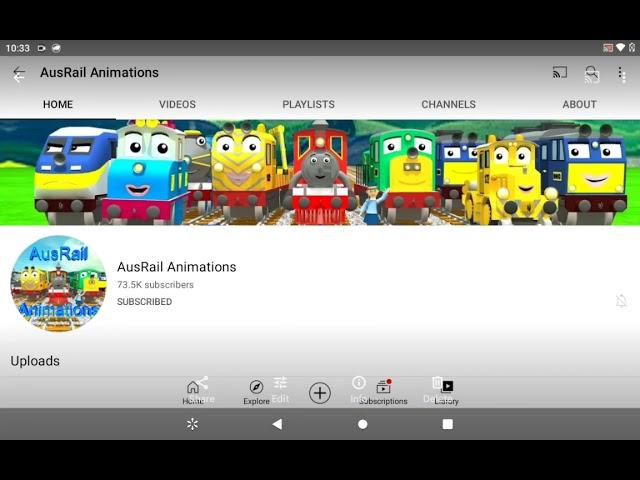Open the PLAYLISTS tab
Image resolution: width=640 pixels, height=480 pixels.
pos(309,104)
